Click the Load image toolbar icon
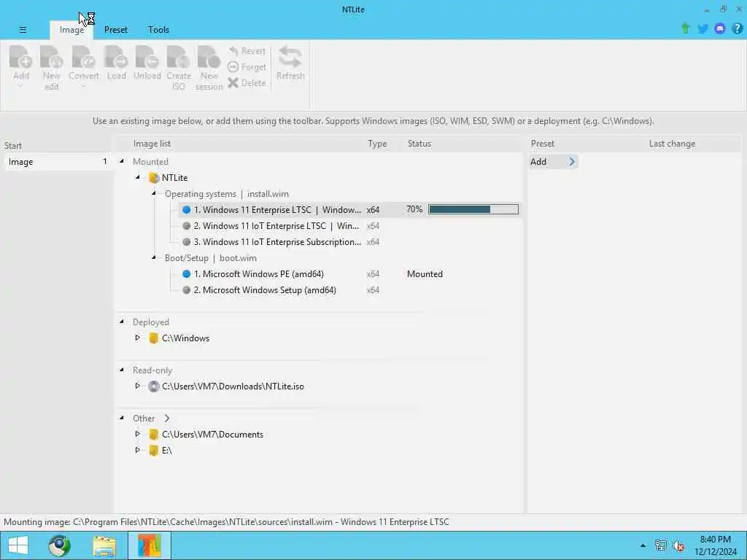This screenshot has height=560, width=747. (116, 57)
